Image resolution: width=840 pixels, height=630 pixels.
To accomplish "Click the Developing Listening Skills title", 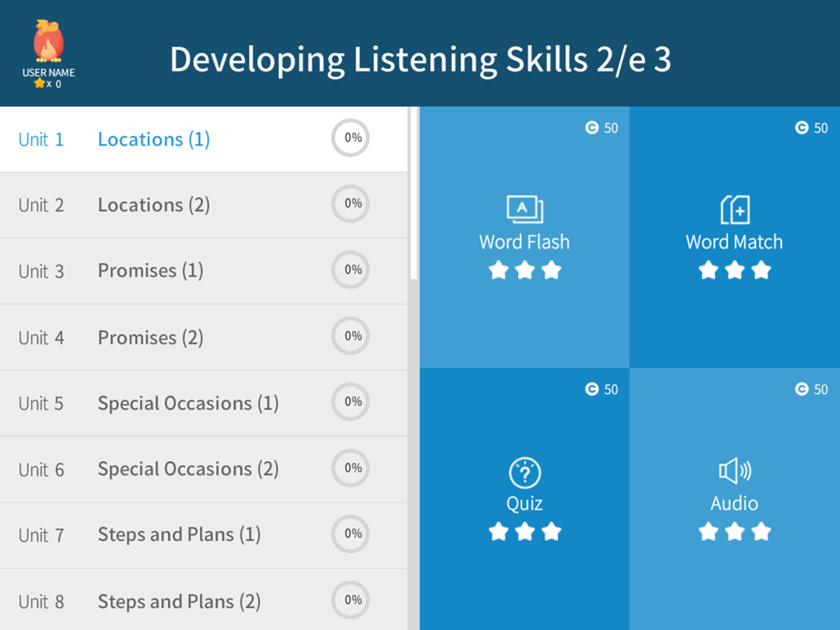I will [x=421, y=59].
